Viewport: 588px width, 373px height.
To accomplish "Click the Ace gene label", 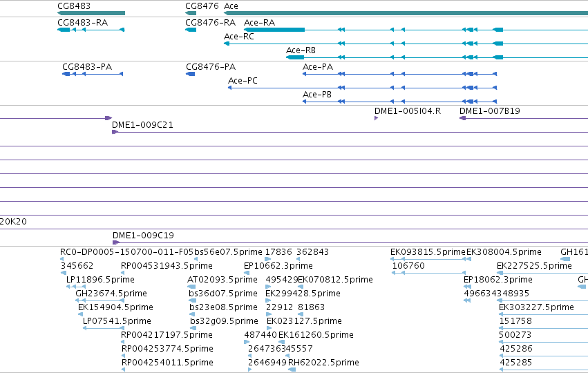I will tap(231, 6).
